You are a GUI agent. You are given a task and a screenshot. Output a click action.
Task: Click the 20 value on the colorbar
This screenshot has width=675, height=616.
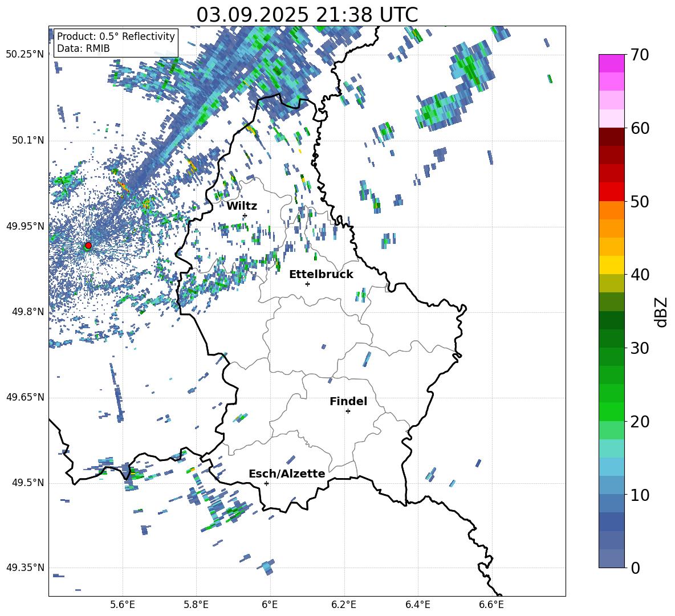640,422
